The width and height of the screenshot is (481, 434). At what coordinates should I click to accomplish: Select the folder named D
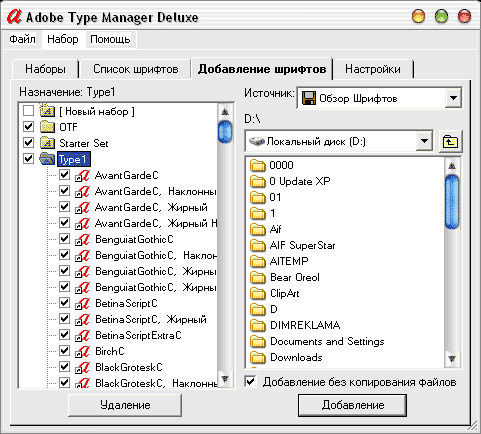[274, 309]
